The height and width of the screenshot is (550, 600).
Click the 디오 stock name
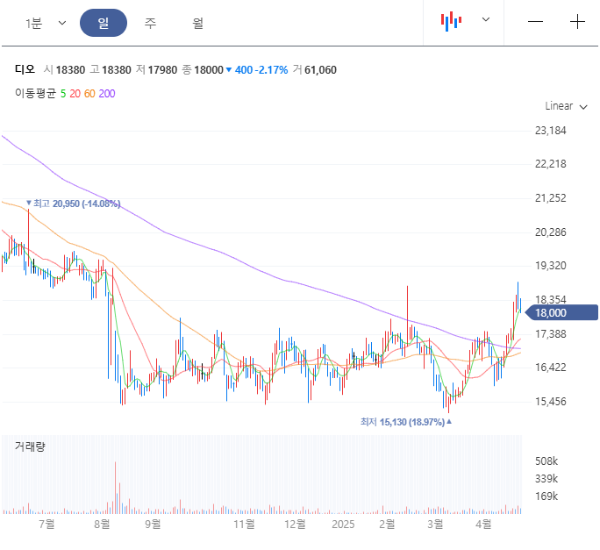pyautogui.click(x=25, y=70)
